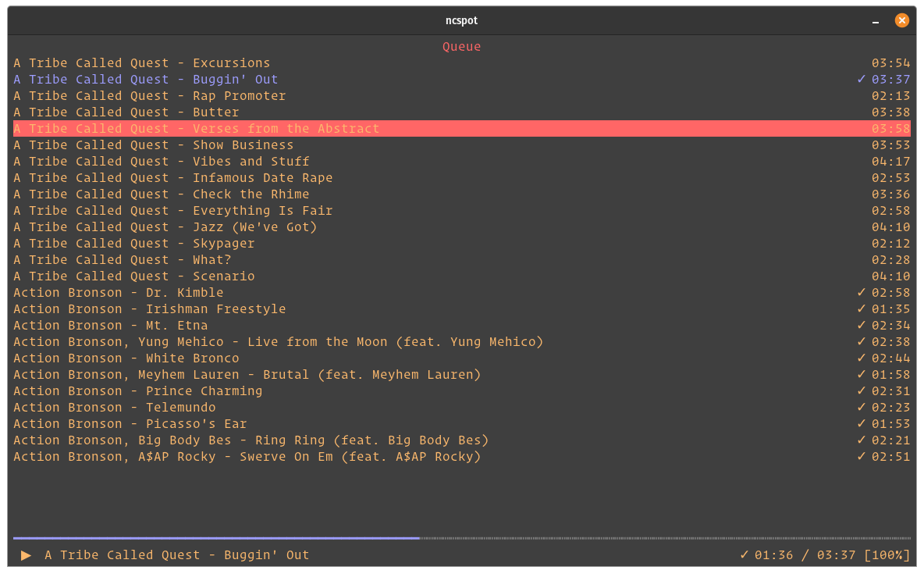Screen dimensions: 924x574
Task: Click saved checkmark on Picasso's Ear row
Action: (x=862, y=423)
